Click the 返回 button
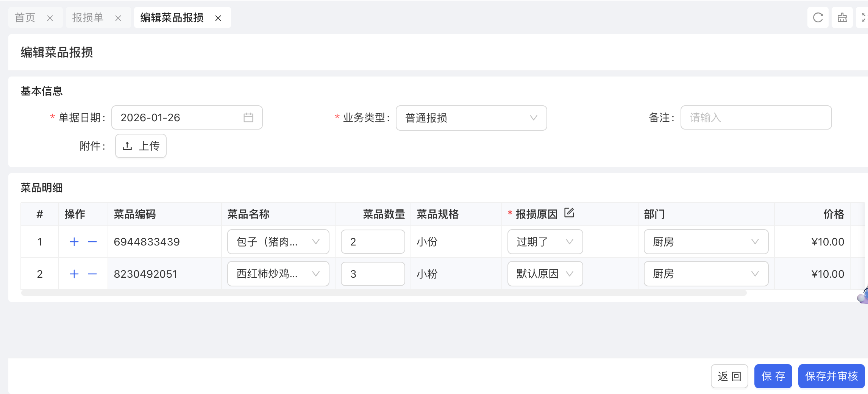Viewport: 868px width, 394px height. tap(729, 376)
